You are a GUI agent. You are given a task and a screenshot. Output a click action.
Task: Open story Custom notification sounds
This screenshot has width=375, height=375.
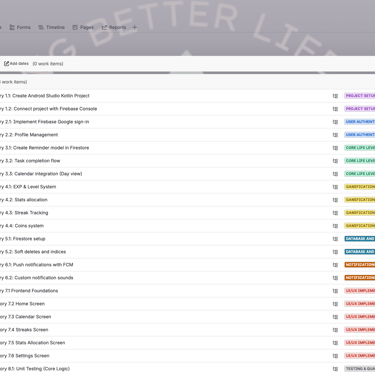(x=37, y=278)
